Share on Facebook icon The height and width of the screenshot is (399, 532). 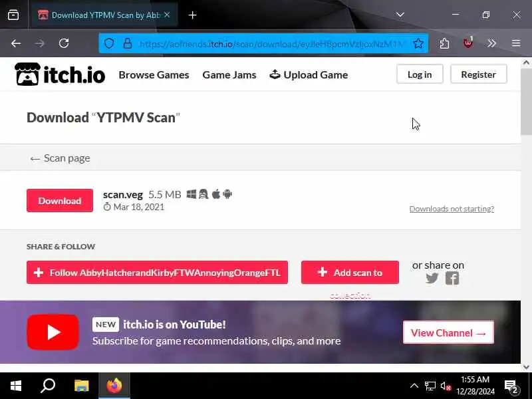(452, 278)
